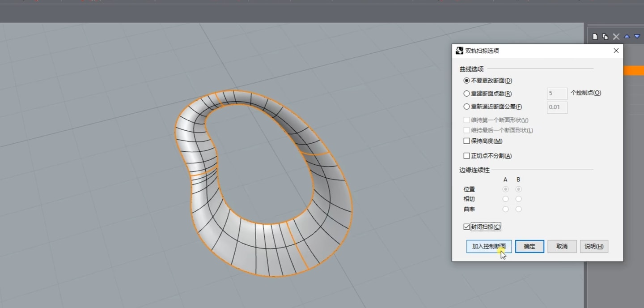Viewport: 644px width, 308px height.
Task: Click the 曲率 row label
Action: click(469, 209)
